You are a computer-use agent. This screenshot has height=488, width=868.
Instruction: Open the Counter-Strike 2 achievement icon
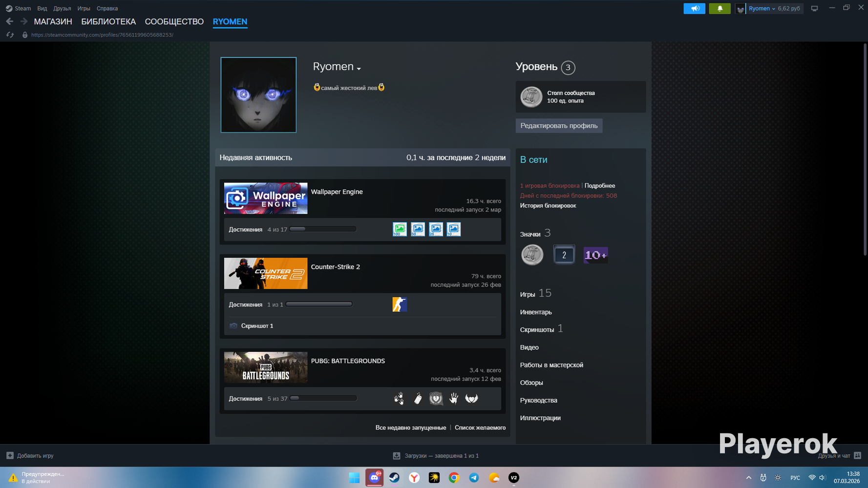click(400, 305)
